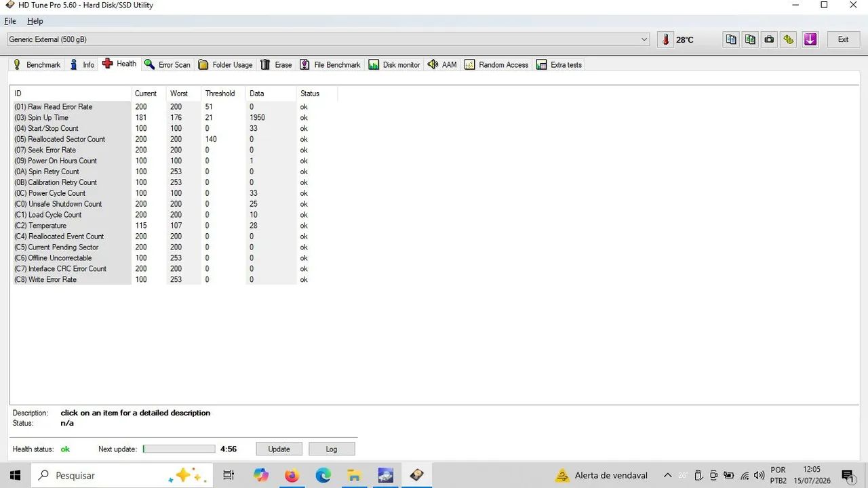Sort by the Status column header

click(x=317, y=94)
